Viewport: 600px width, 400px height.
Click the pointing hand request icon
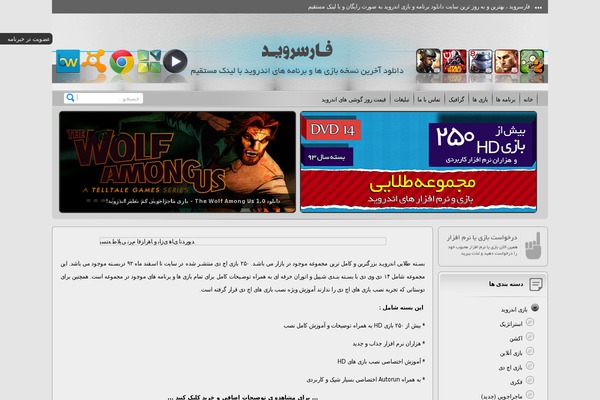(x=533, y=246)
